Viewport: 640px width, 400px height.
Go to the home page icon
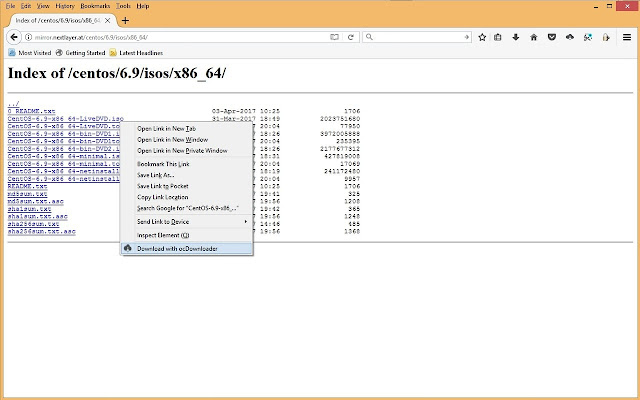click(533, 37)
